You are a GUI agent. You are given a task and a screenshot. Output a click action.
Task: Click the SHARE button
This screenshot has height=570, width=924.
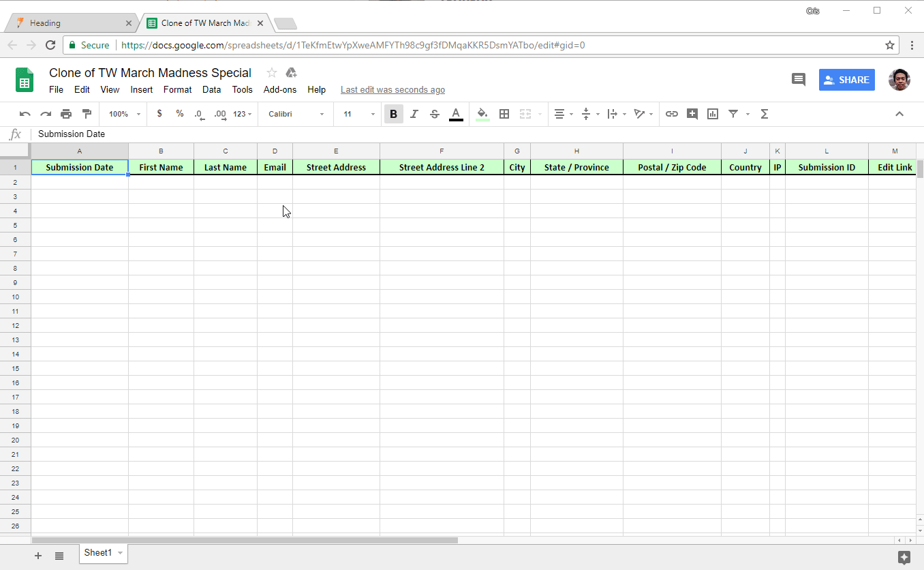pyautogui.click(x=846, y=80)
